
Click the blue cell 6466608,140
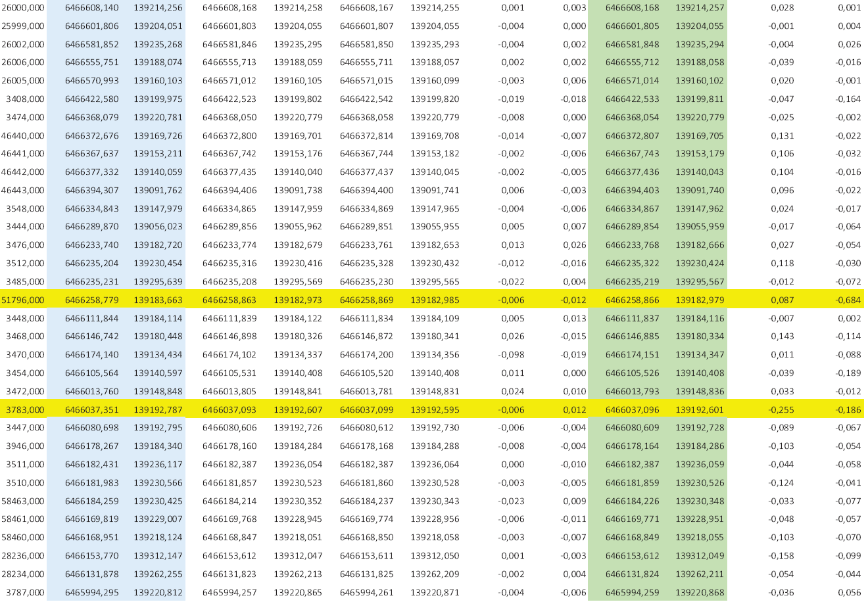click(x=92, y=8)
